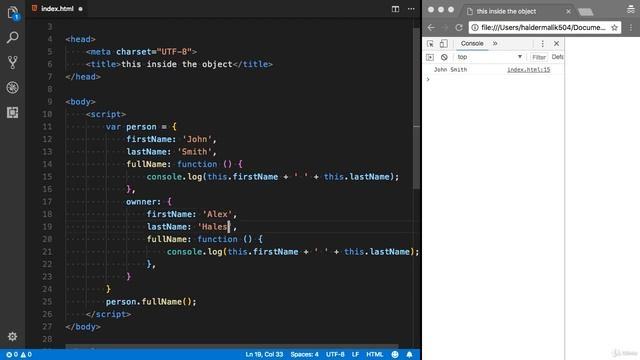640x360 pixels.
Task: Open the Manage gear icon
Action: 13,336
